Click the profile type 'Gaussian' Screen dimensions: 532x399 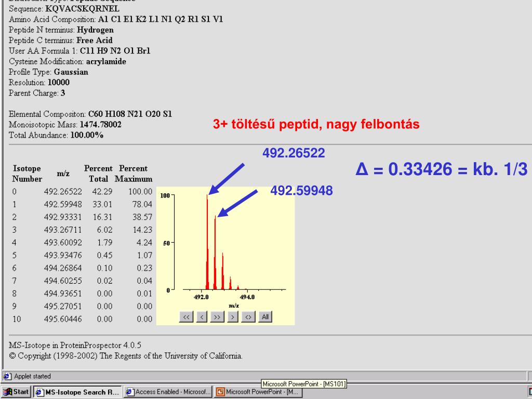(x=71, y=72)
